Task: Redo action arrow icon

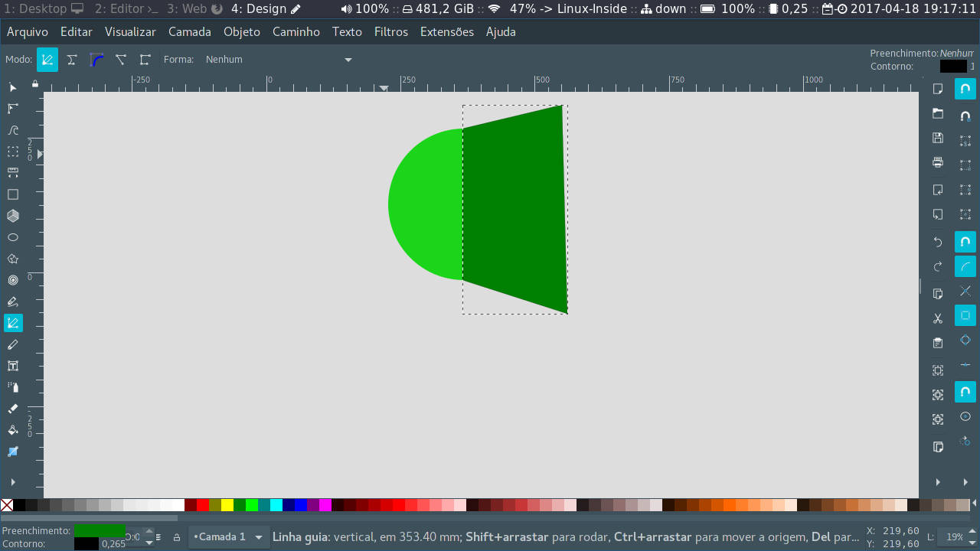Action: 938,266
